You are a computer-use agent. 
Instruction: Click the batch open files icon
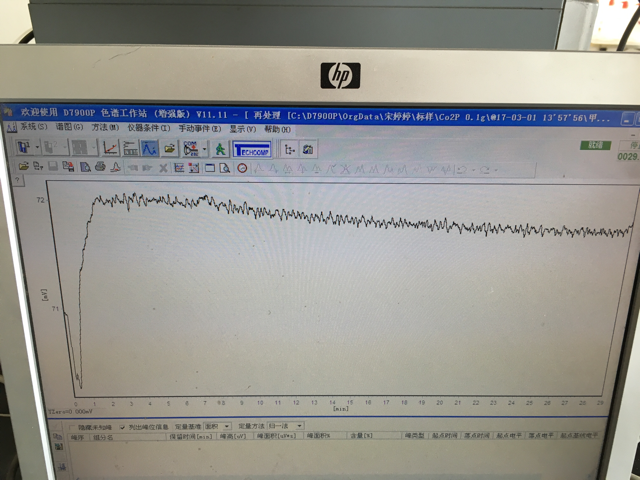(38, 166)
